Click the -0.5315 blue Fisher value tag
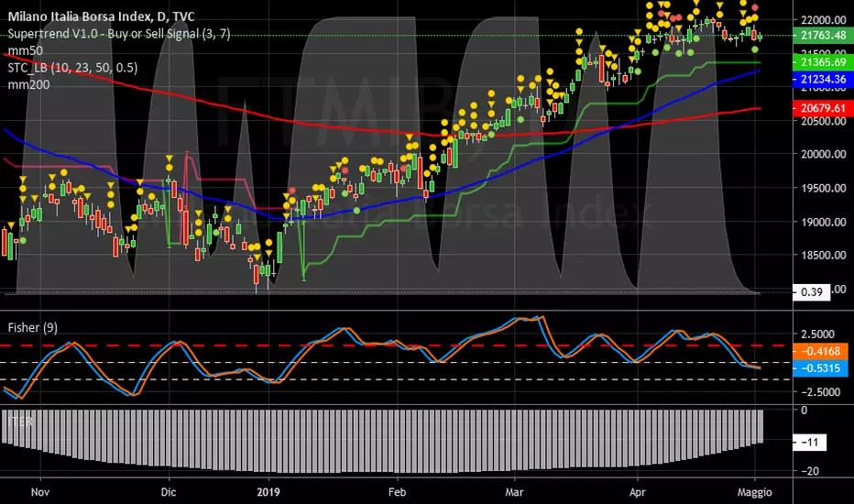The height and width of the screenshot is (504, 854). coord(820,368)
